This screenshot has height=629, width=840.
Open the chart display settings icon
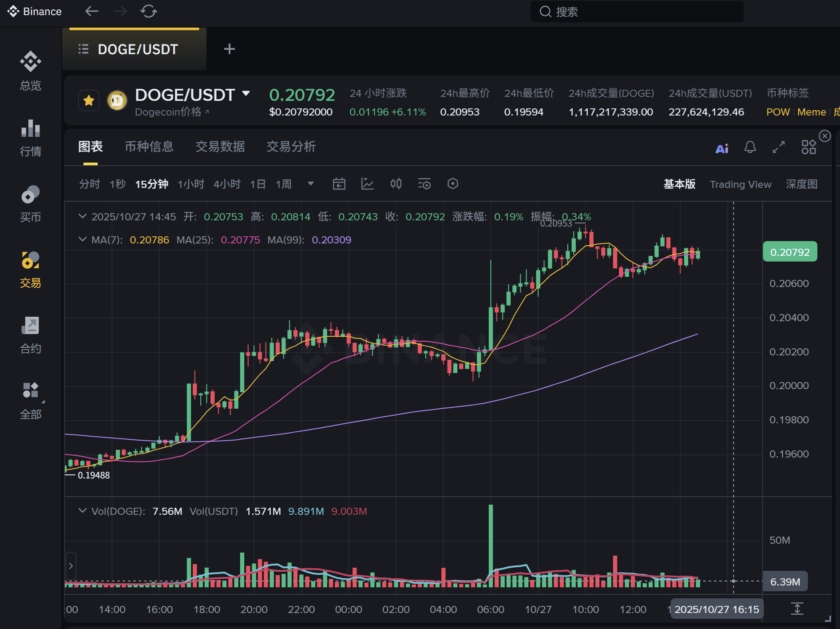[424, 183]
